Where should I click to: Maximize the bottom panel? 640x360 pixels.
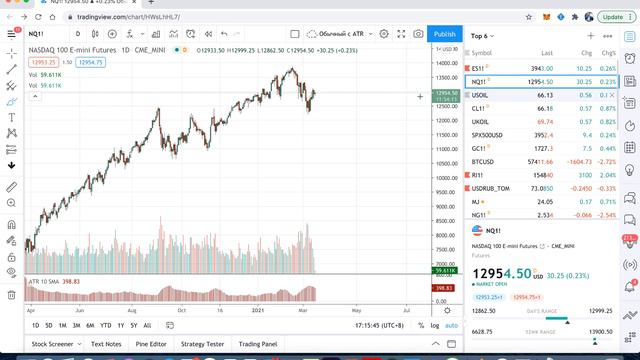point(451,344)
